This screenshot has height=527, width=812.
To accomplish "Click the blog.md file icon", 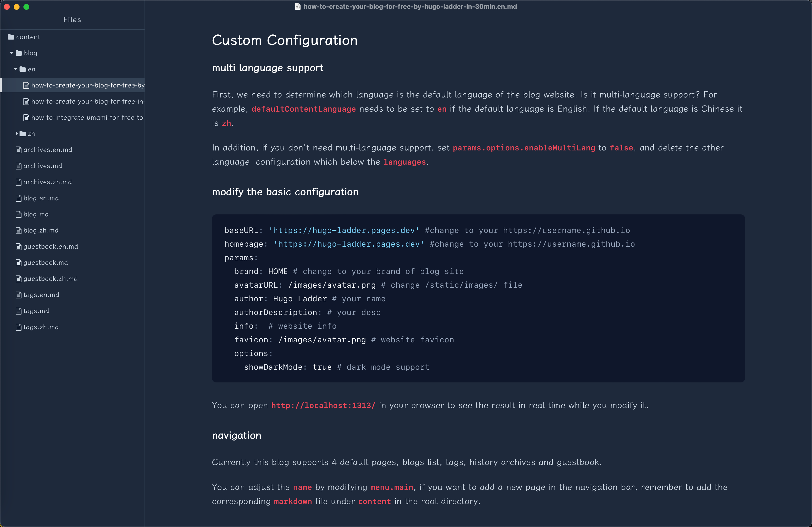I will coord(18,214).
